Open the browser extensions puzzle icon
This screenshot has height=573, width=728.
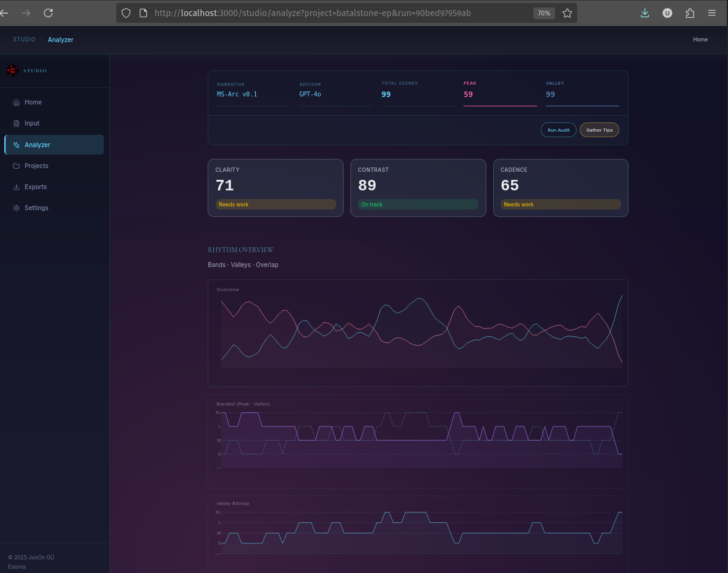690,12
